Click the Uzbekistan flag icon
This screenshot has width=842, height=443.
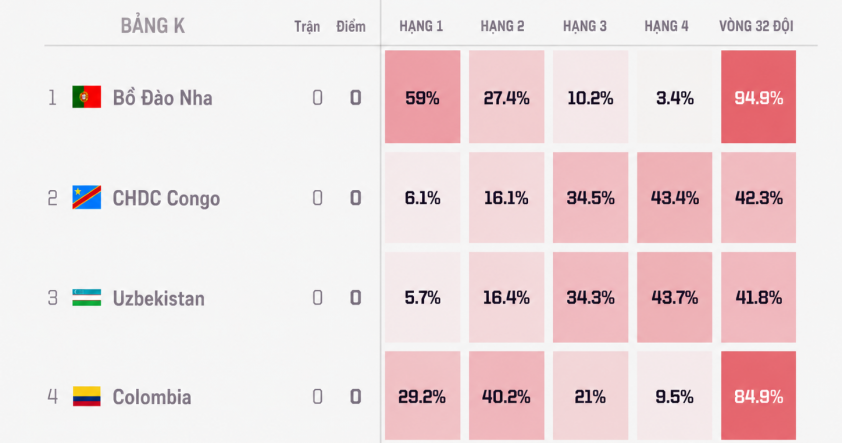pyautogui.click(x=86, y=297)
